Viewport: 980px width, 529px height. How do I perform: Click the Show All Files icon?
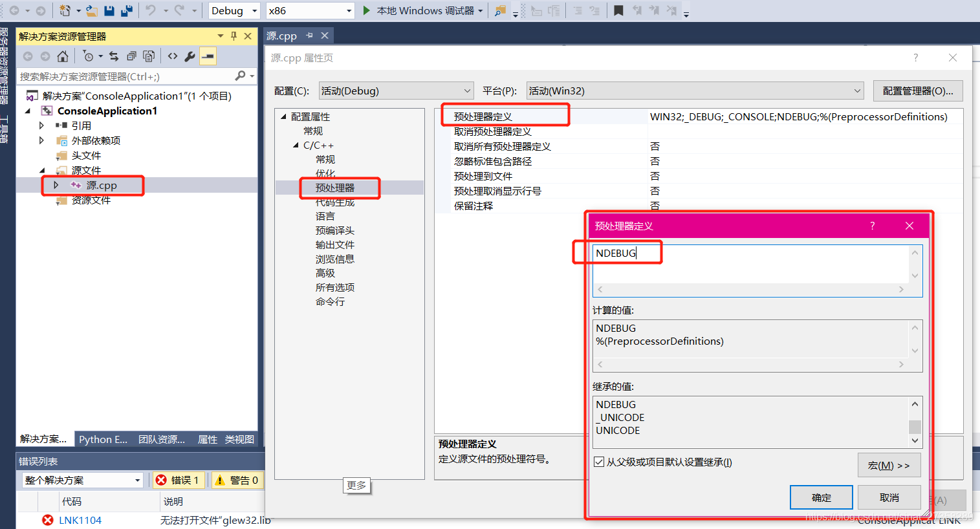(x=149, y=56)
